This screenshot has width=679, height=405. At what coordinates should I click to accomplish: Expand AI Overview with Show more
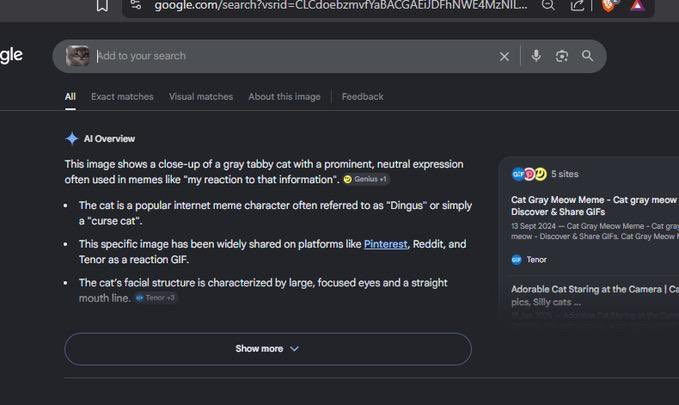click(x=268, y=349)
